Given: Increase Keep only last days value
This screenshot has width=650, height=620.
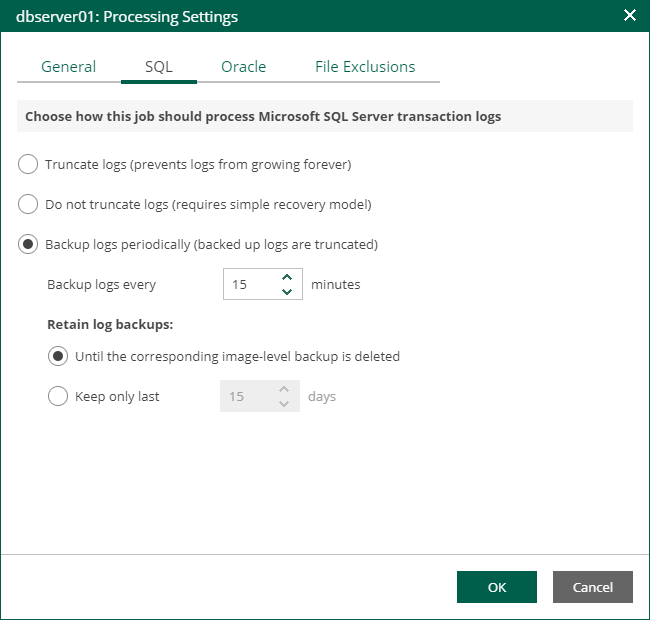Looking at the screenshot, I should coord(284,389).
